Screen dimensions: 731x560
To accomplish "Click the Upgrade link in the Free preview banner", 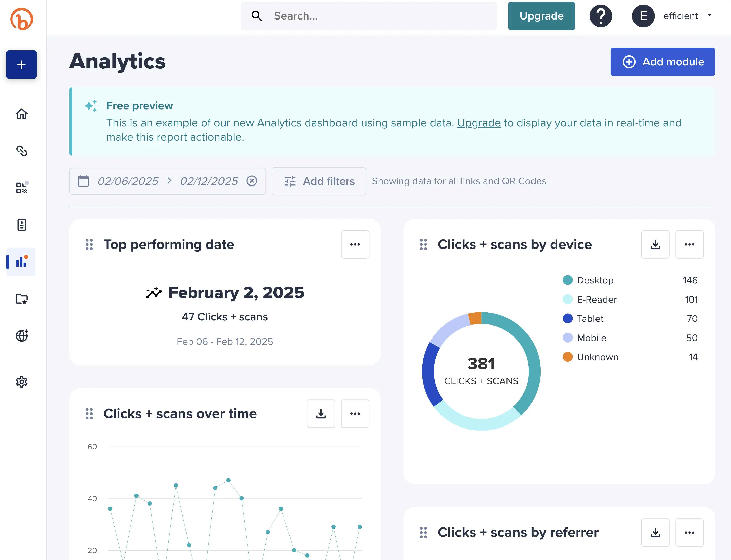I will (x=479, y=123).
